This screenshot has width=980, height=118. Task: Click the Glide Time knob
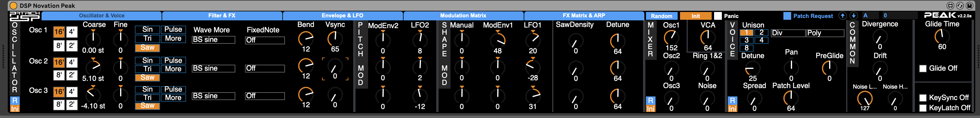(x=942, y=36)
